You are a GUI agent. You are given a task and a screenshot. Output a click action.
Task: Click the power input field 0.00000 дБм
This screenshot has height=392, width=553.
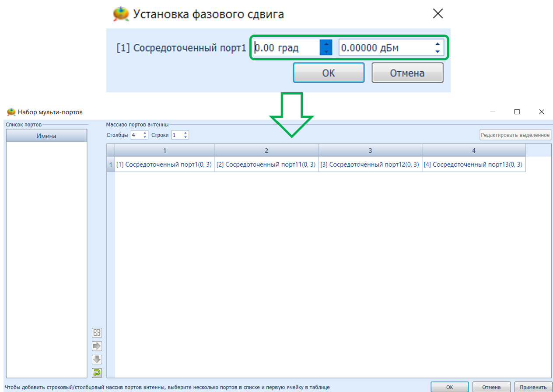[x=385, y=48]
